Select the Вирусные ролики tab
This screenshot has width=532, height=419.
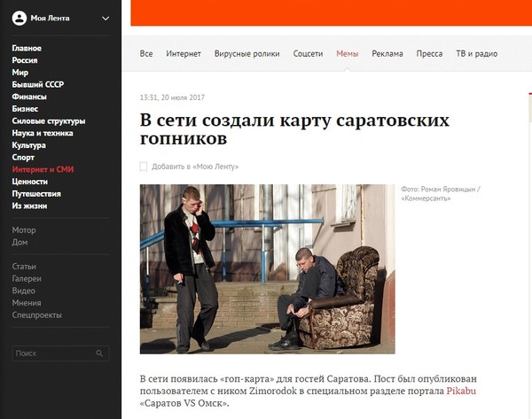click(247, 53)
